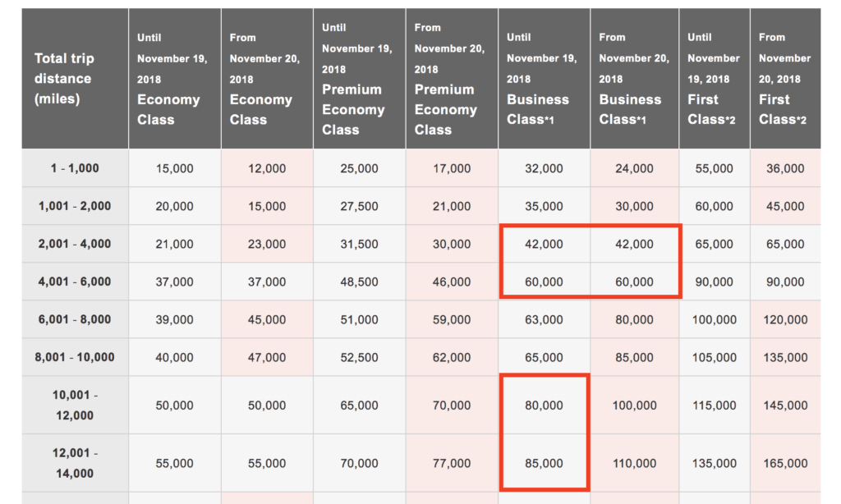This screenshot has height=504, width=841.
Task: Click the 145,000 First Class cell
Action: coord(785,405)
